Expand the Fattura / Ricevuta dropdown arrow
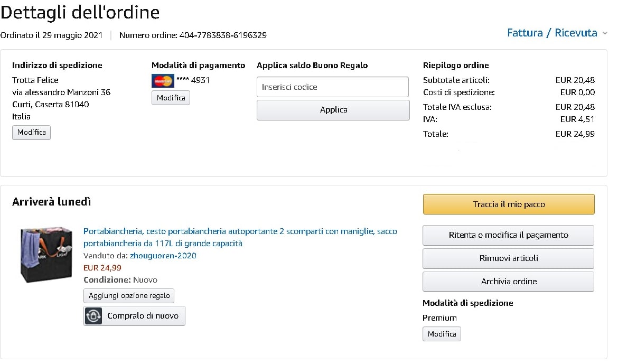 (605, 33)
